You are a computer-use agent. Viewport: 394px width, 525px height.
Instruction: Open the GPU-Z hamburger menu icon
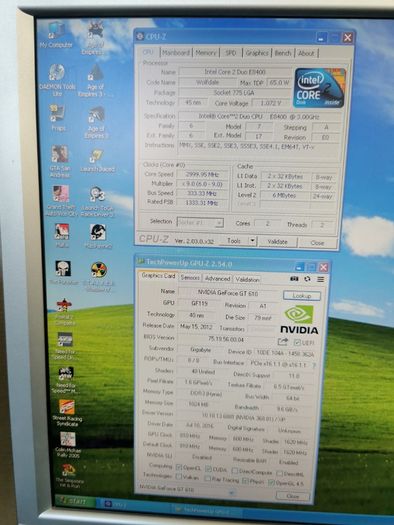pyautogui.click(x=320, y=279)
